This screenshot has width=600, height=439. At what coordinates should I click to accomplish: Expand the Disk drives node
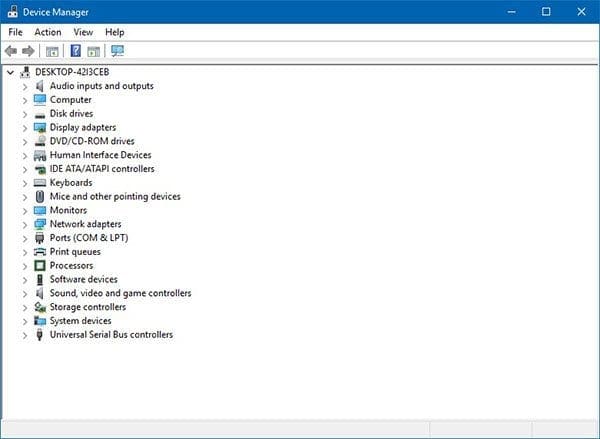[25, 114]
